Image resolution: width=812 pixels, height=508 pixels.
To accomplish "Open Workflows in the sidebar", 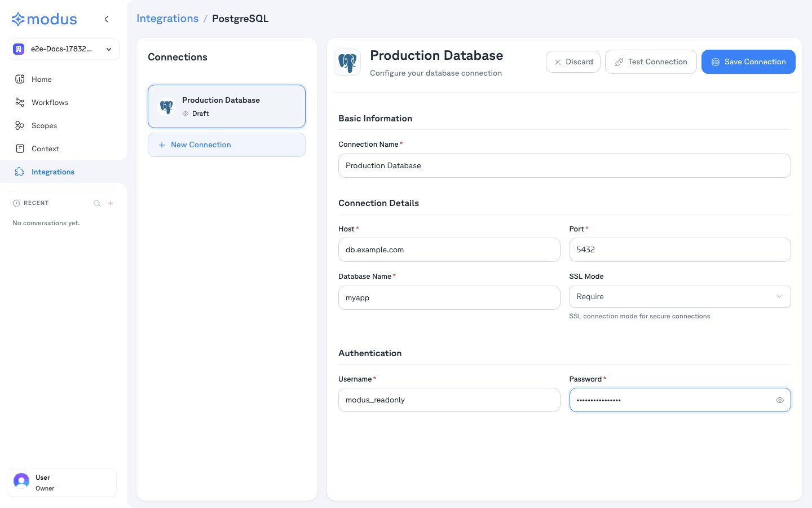I will [63, 102].
